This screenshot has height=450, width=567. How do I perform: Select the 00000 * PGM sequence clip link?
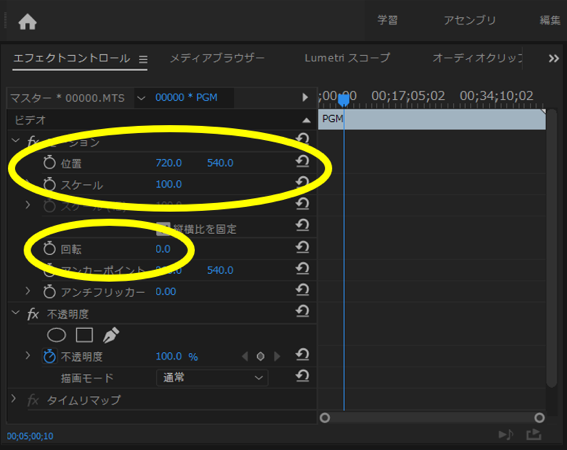click(x=186, y=97)
